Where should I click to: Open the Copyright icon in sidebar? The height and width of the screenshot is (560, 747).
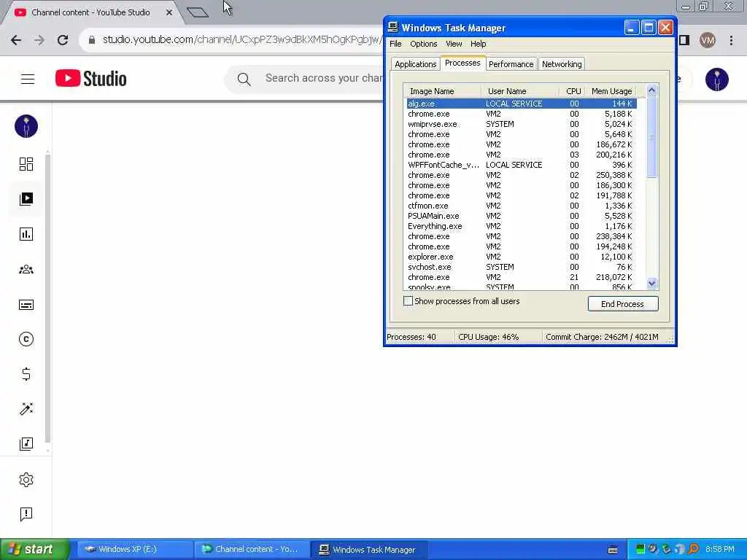point(26,339)
